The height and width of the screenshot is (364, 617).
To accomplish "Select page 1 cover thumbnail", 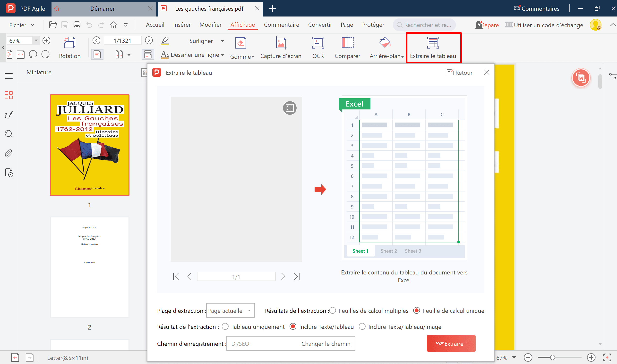I will (90, 145).
